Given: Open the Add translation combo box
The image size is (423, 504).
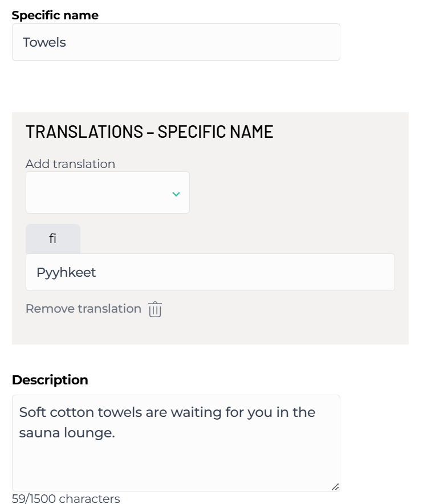Looking at the screenshot, I should coord(107,192).
